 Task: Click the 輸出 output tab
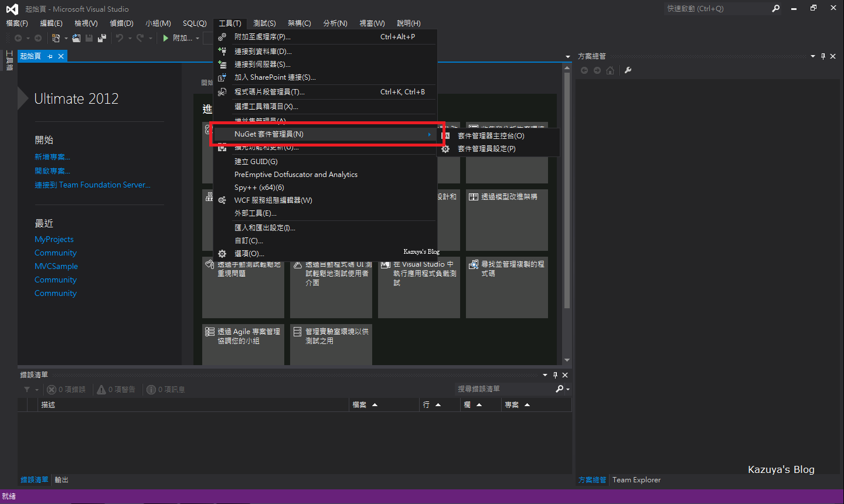[x=62, y=480]
